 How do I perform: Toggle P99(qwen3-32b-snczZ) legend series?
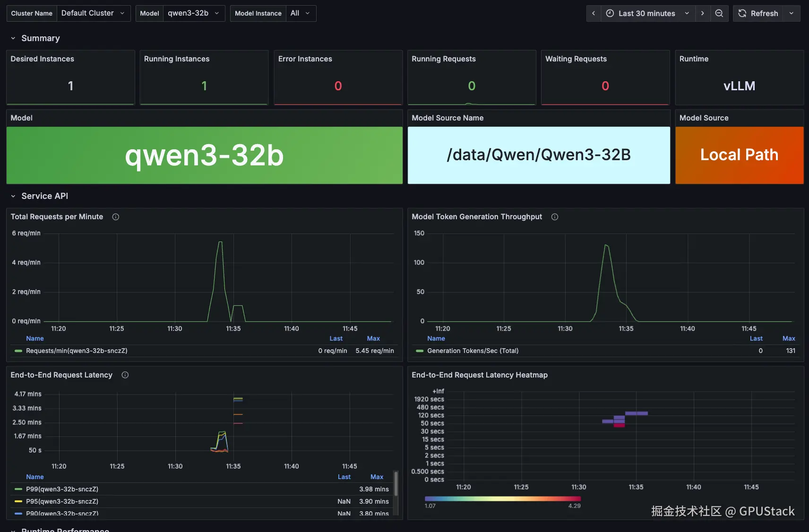click(62, 489)
